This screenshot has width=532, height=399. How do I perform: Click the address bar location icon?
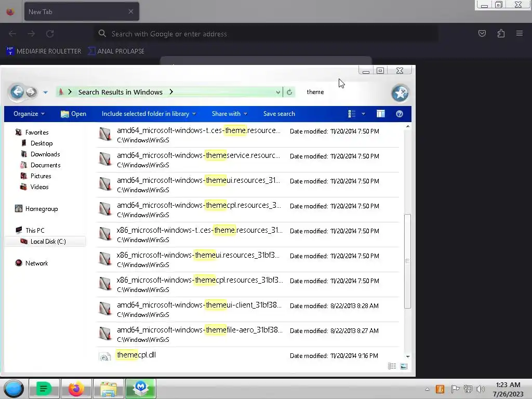click(61, 92)
